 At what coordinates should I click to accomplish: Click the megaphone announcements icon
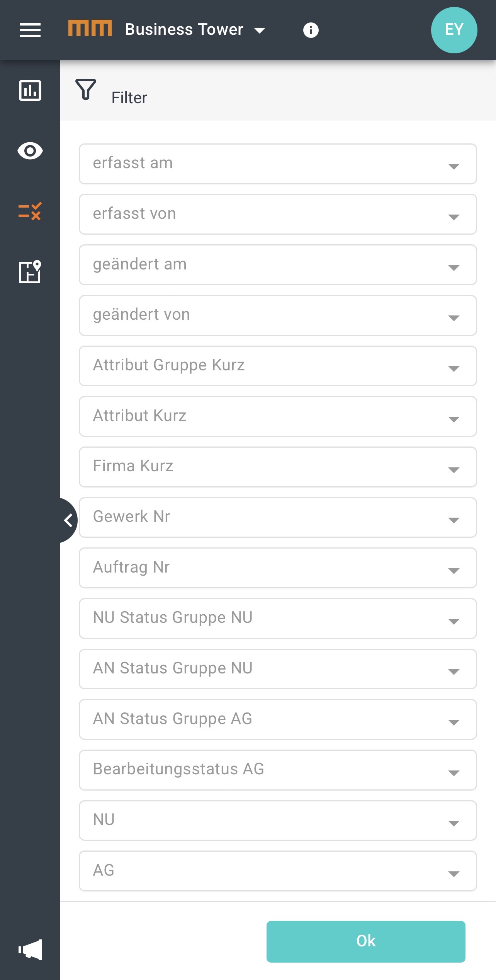(30, 949)
